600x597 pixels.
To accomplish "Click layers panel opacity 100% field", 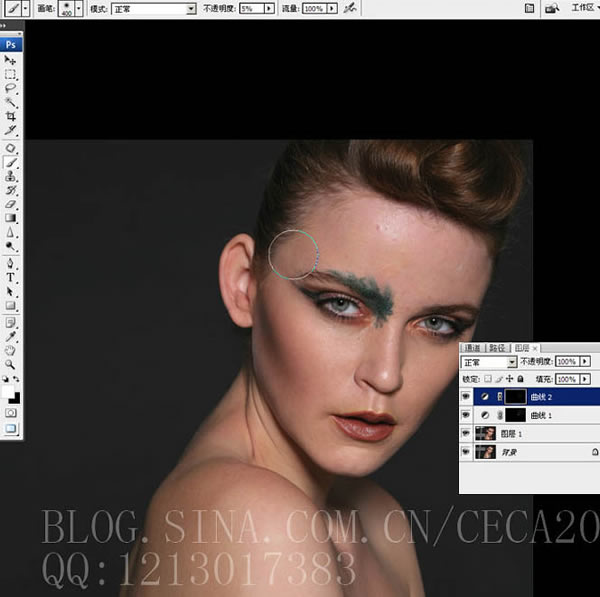I will (567, 362).
